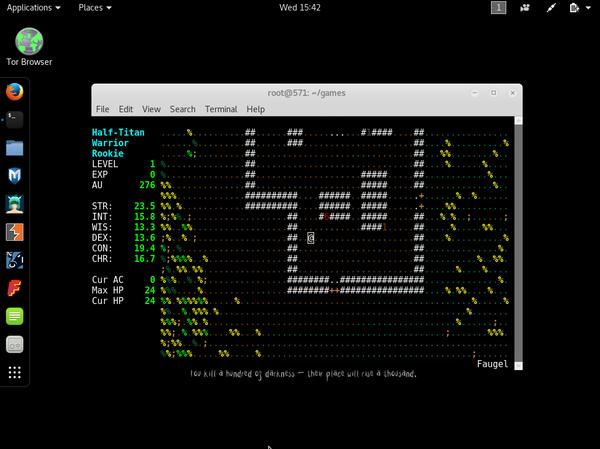
Task: Open Firefox from the dock
Action: click(14, 92)
